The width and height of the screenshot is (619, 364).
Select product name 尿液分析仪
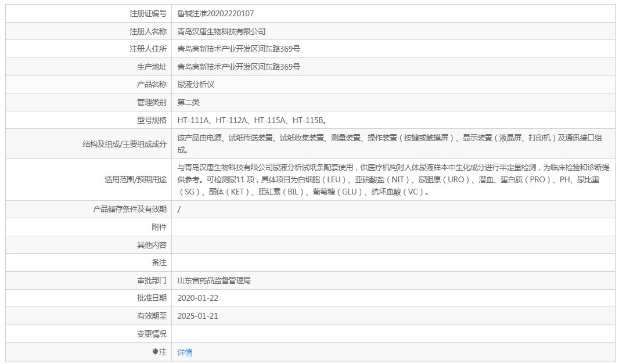[196, 85]
